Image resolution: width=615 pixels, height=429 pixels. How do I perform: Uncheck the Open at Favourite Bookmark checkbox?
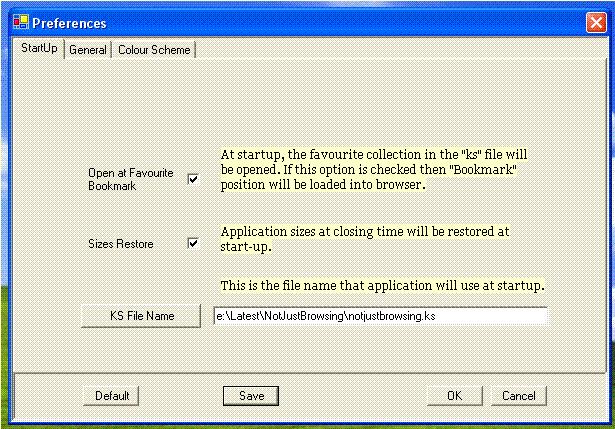click(193, 179)
